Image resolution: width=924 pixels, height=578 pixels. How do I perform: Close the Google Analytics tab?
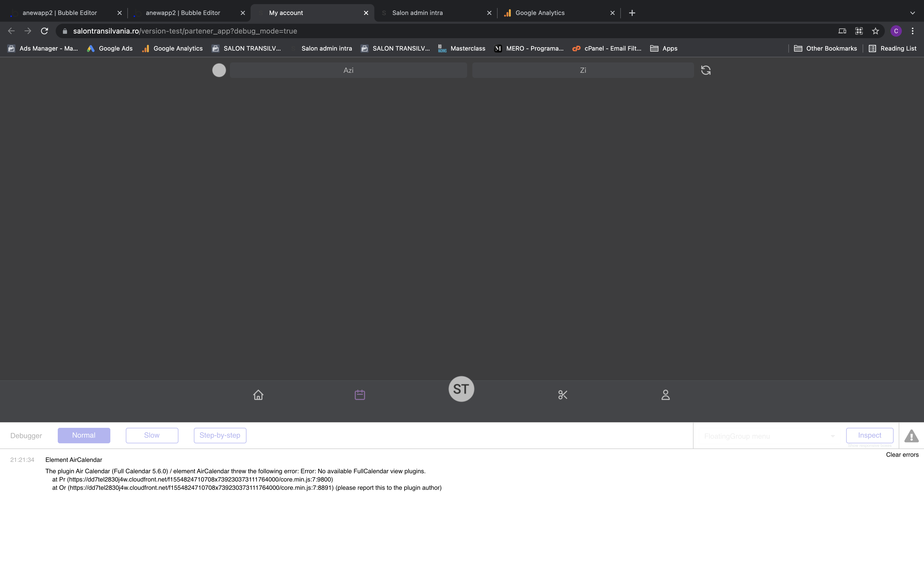(613, 13)
